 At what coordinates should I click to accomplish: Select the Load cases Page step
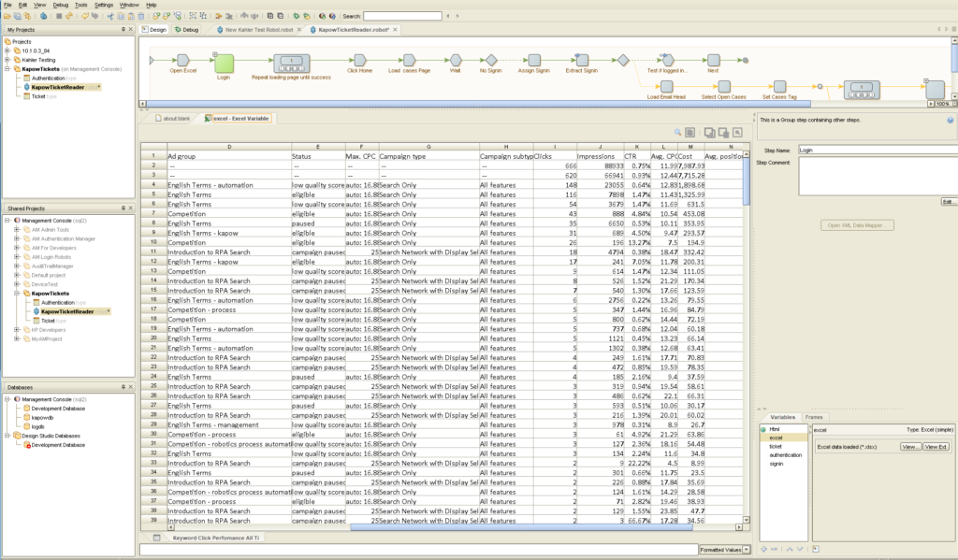click(x=409, y=60)
